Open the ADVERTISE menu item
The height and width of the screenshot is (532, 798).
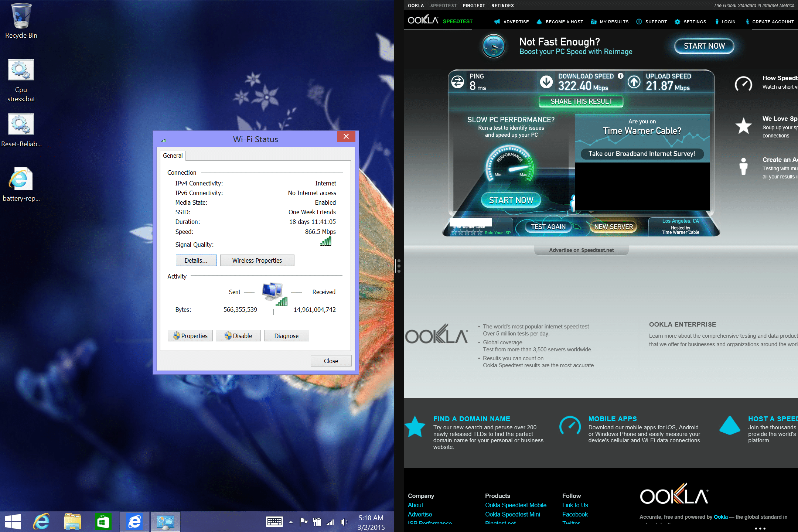click(x=512, y=22)
